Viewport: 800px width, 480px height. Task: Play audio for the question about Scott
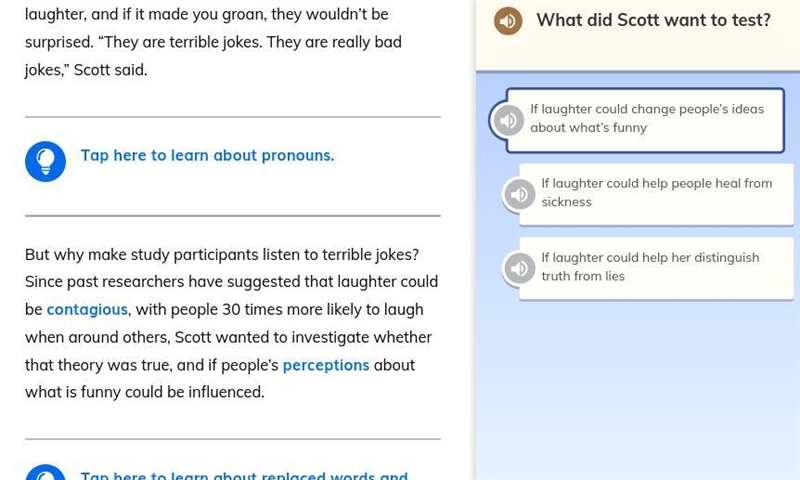click(x=508, y=21)
